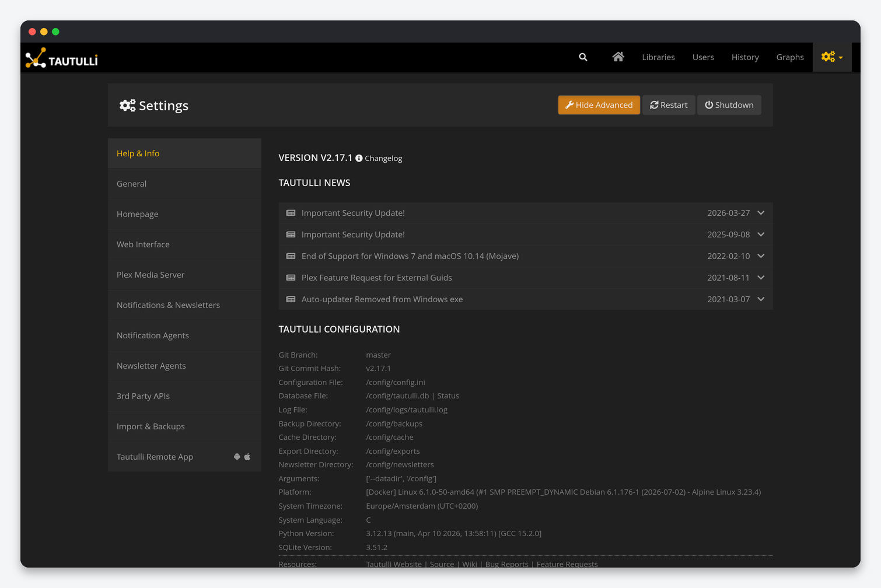Viewport: 881px width, 588px height.
Task: Select Help & Info settings tab
Action: pos(184,153)
